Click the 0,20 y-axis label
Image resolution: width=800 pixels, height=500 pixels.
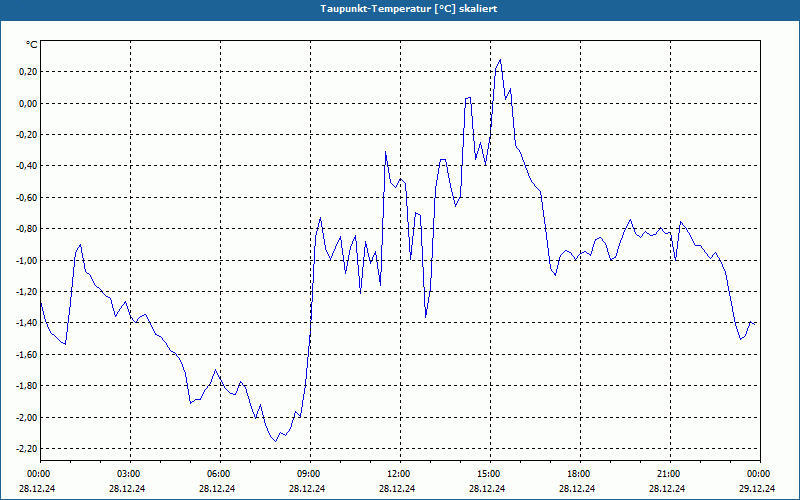[28, 71]
